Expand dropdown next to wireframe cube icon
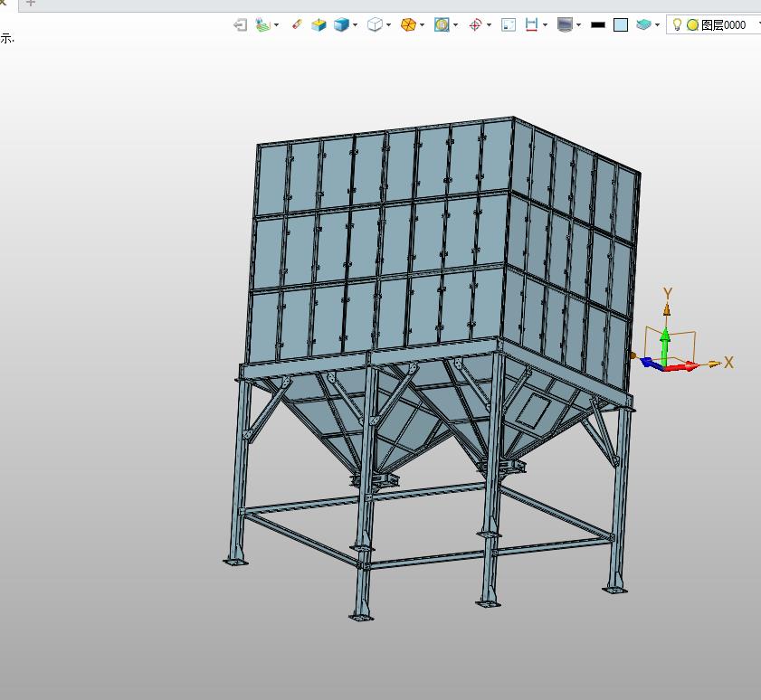 click(x=389, y=25)
